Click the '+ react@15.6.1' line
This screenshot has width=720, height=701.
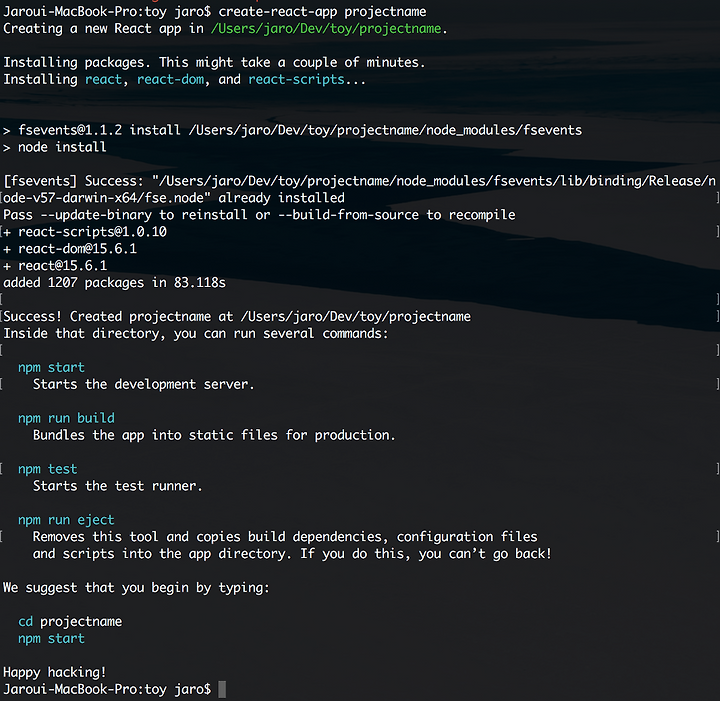pos(55,266)
